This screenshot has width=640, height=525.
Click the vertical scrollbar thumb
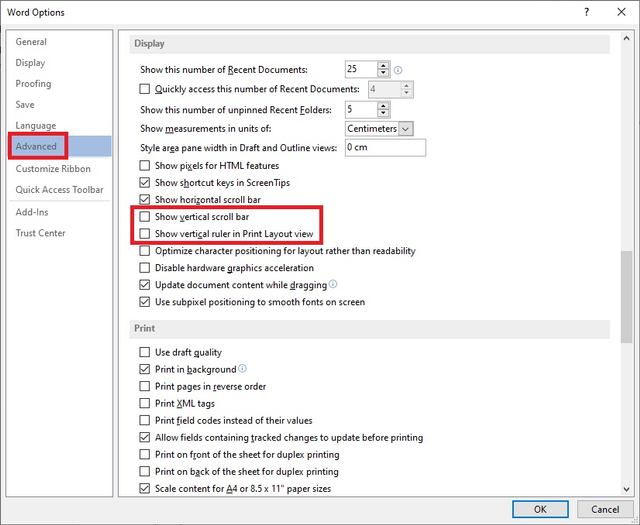pyautogui.click(x=627, y=297)
